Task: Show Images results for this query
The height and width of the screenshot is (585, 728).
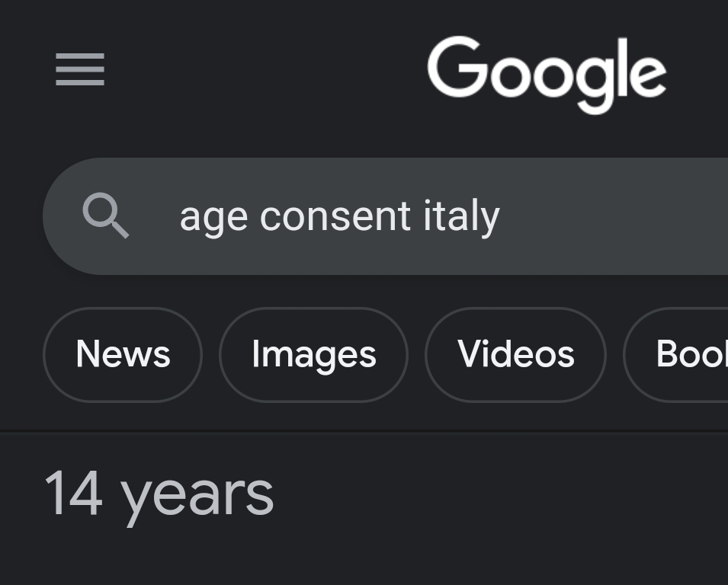Action: click(313, 354)
